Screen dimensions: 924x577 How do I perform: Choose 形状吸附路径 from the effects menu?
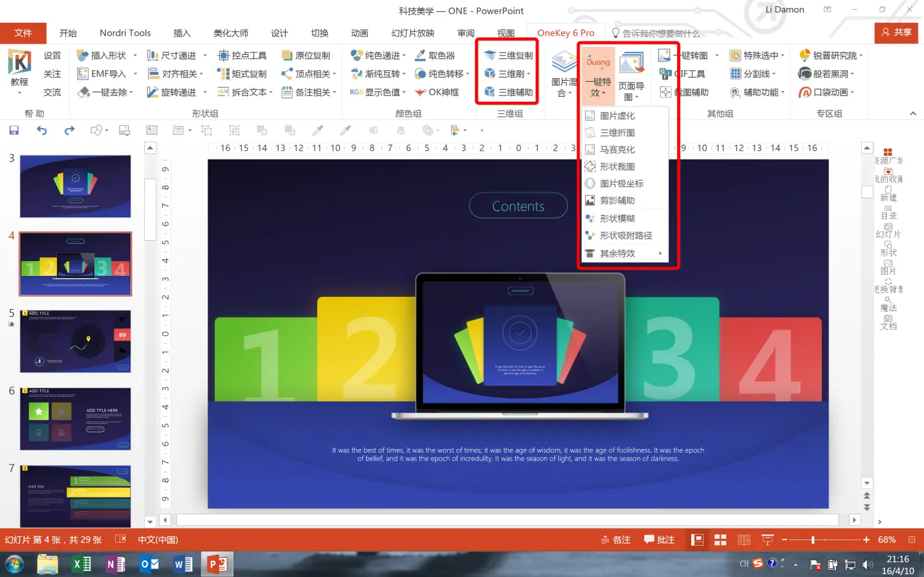(625, 236)
